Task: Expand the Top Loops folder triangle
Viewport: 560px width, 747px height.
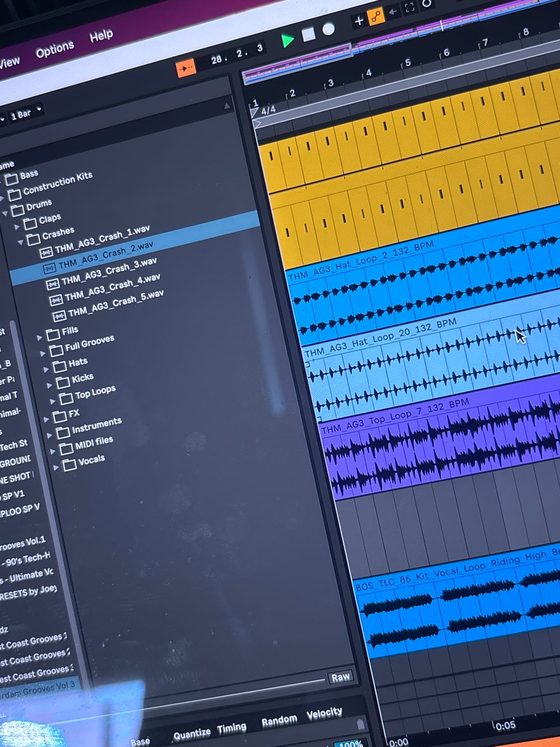Action: [52, 402]
